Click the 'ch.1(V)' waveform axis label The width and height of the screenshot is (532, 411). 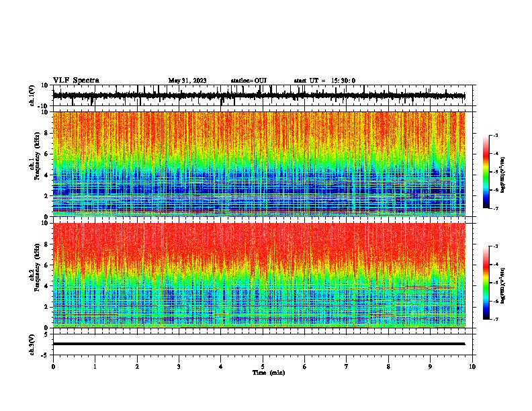[32, 95]
